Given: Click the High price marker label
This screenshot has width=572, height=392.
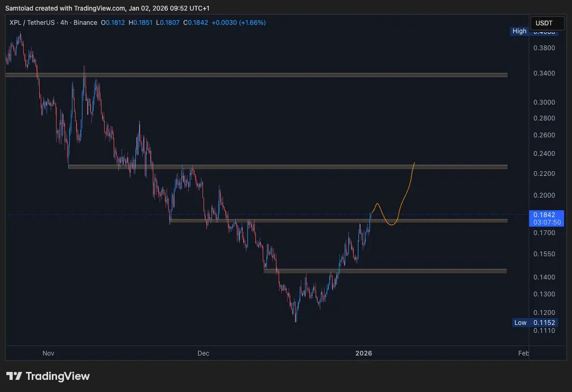Looking at the screenshot, I should [x=520, y=31].
